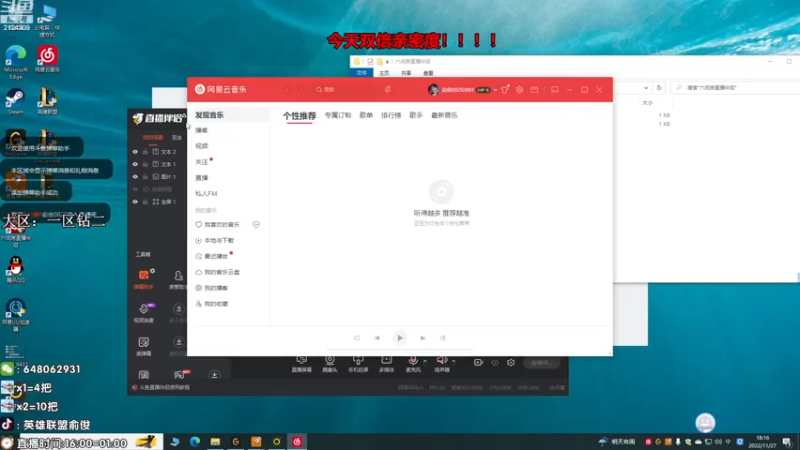
Task: Hide the 文本 2 layer with eye icon
Action: (x=135, y=152)
